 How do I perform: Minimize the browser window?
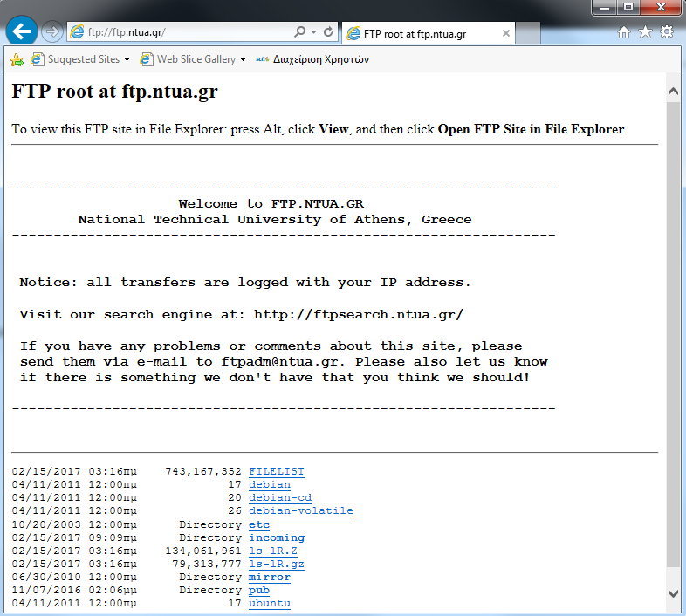605,7
